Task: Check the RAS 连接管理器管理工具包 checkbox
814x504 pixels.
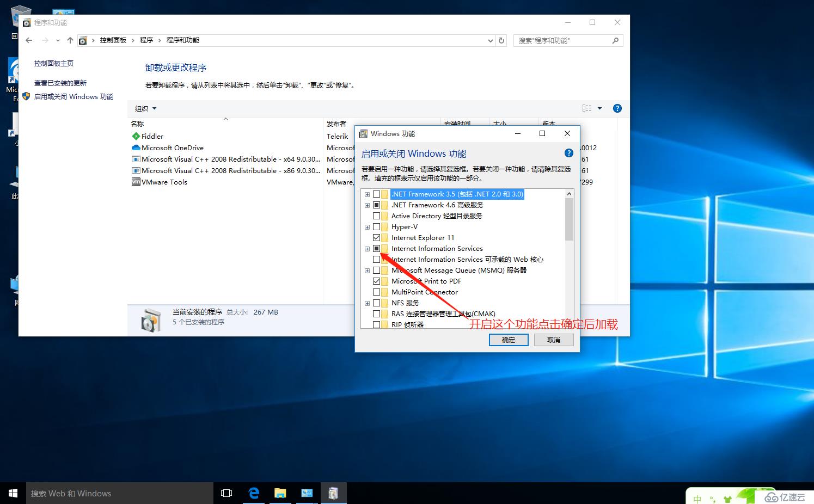Action: (376, 314)
